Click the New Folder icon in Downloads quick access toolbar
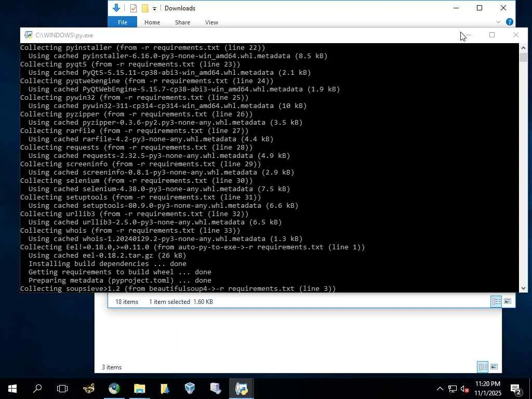The image size is (532, 399). point(145,8)
